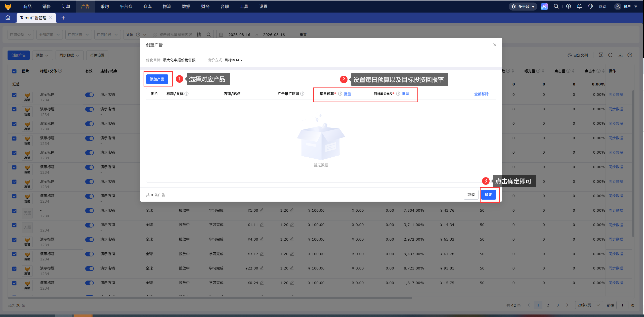The height and width of the screenshot is (317, 644).
Task: Open the notifications bell icon
Action: tap(579, 6)
